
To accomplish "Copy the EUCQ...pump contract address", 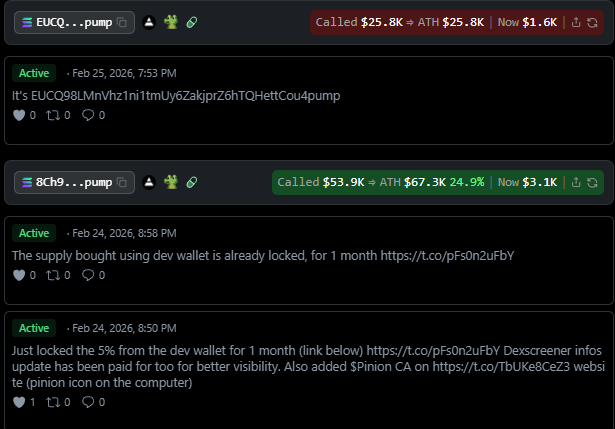I will tap(122, 23).
